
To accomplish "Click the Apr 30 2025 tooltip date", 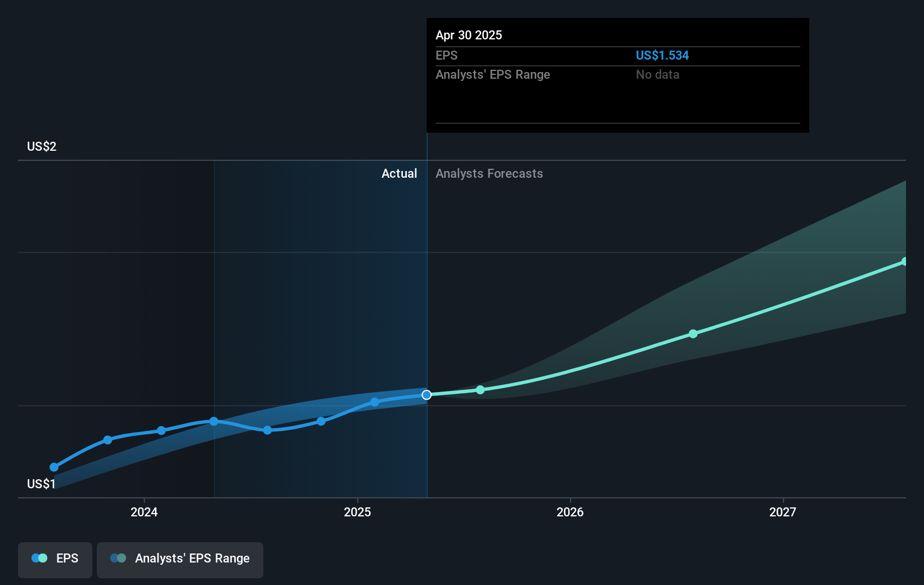I will [469, 35].
